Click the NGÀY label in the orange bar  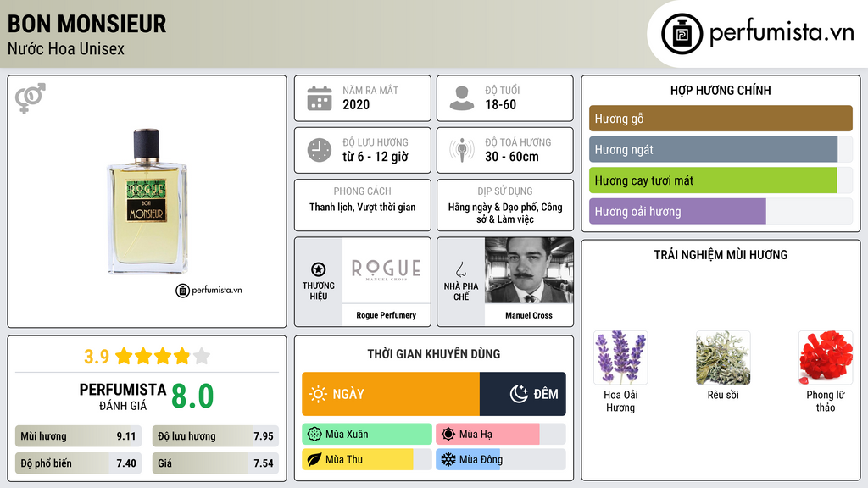coord(348,394)
